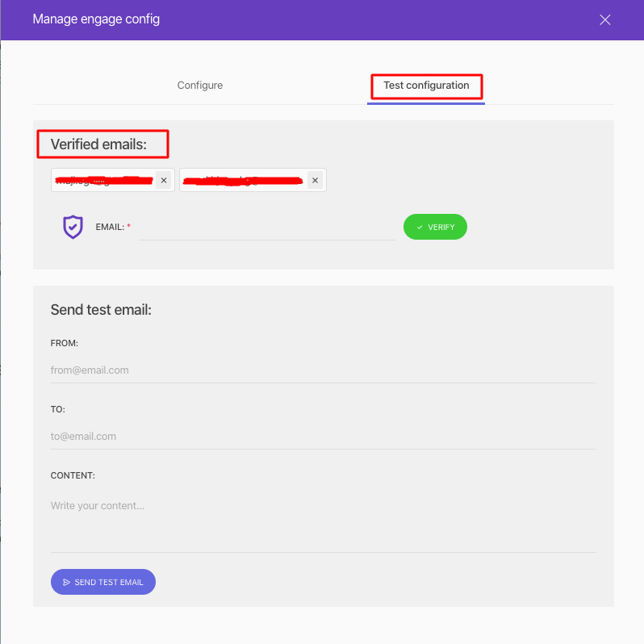Select the Test configuration tab
The width and height of the screenshot is (644, 644).
click(426, 86)
